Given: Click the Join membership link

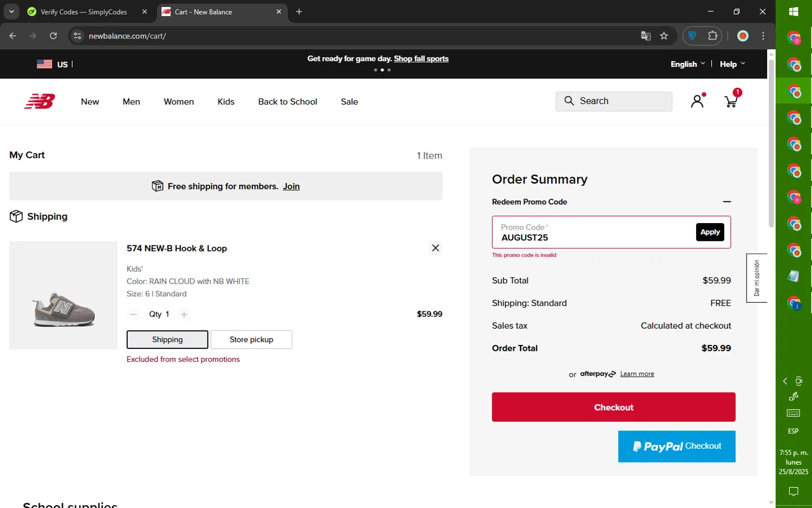Looking at the screenshot, I should [291, 186].
